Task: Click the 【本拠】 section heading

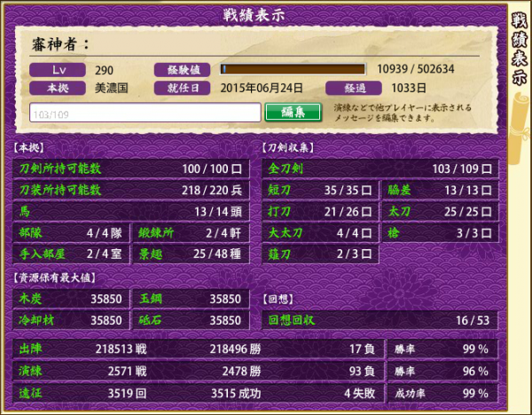Action: (x=28, y=147)
